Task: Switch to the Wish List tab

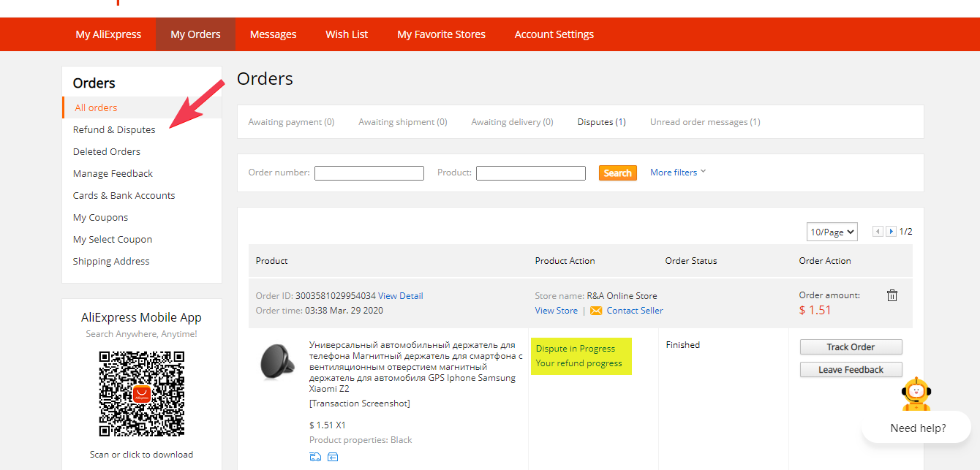Action: pyautogui.click(x=347, y=34)
